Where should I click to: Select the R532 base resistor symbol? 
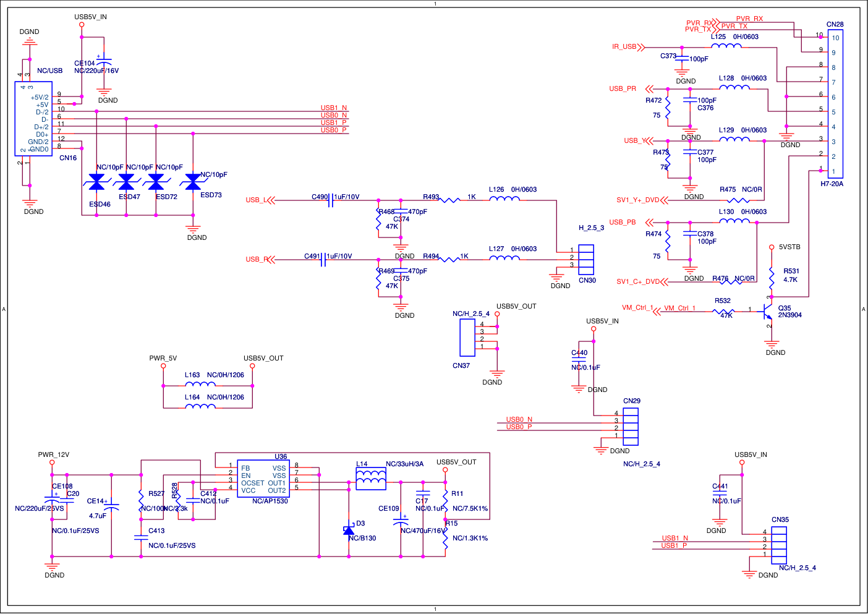coord(725,312)
